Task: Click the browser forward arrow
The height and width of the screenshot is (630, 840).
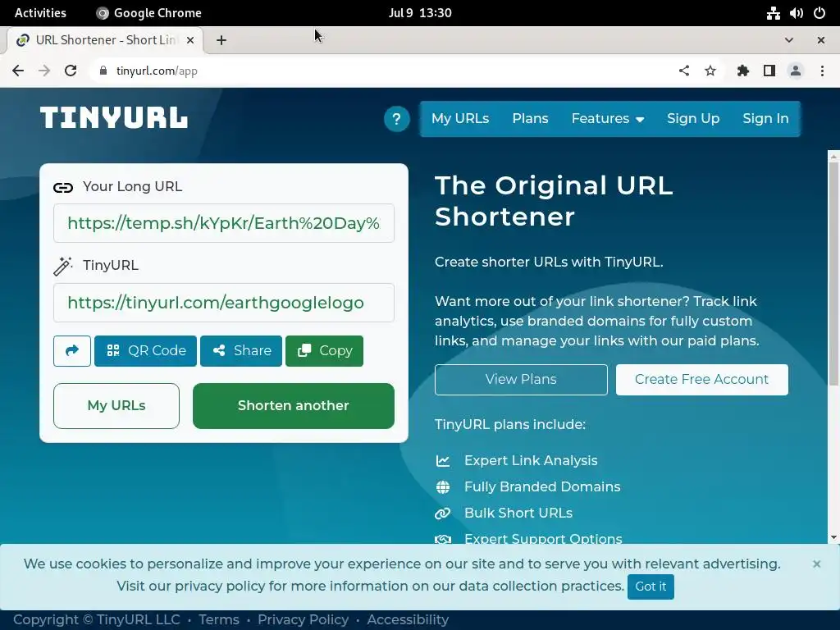Action: 44,71
